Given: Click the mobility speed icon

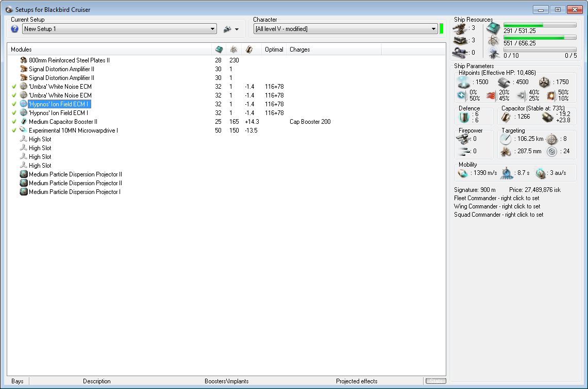Looking at the screenshot, I should click(x=463, y=173).
